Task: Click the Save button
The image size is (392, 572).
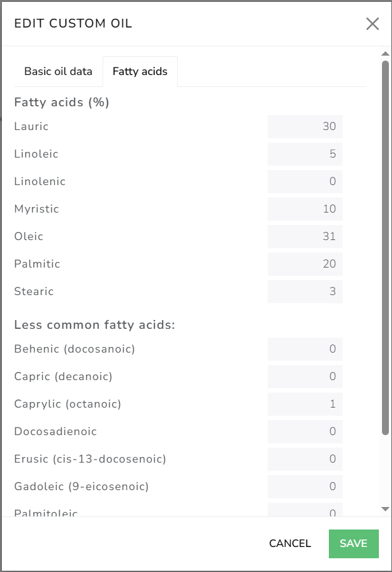Action: [x=353, y=543]
